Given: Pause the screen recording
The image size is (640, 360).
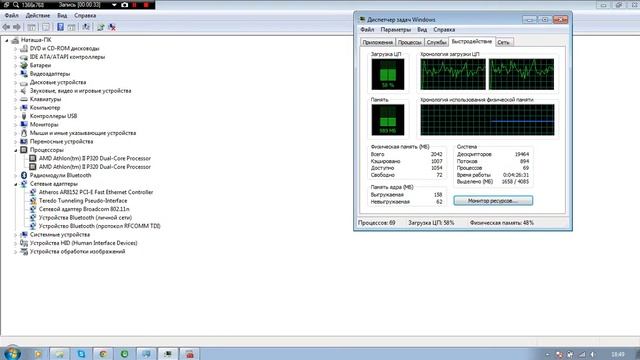Looking at the screenshot, I should pyautogui.click(x=135, y=5).
